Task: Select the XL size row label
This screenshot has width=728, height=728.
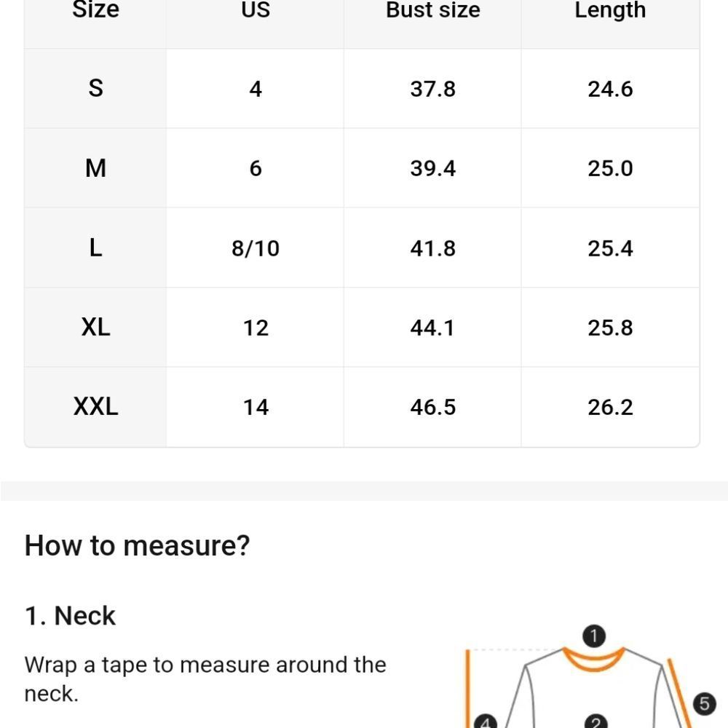Action: (95, 328)
